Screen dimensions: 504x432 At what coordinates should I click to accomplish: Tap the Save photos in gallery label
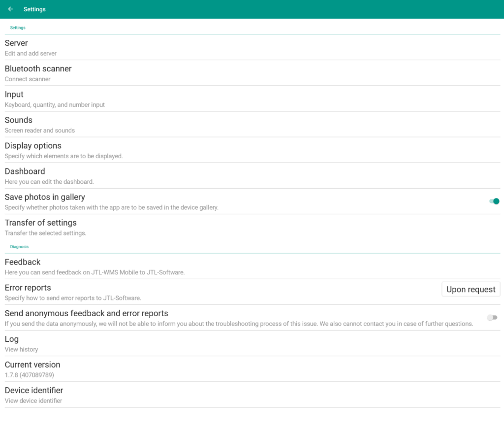pos(45,197)
